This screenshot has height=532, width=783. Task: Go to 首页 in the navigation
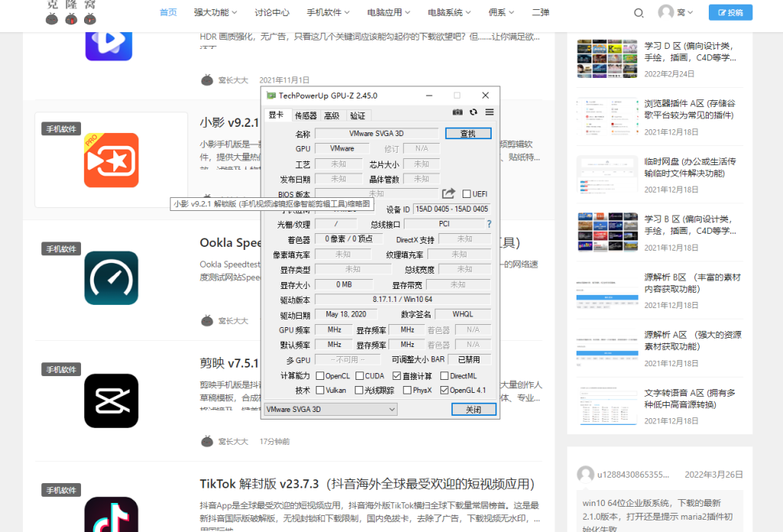click(168, 12)
